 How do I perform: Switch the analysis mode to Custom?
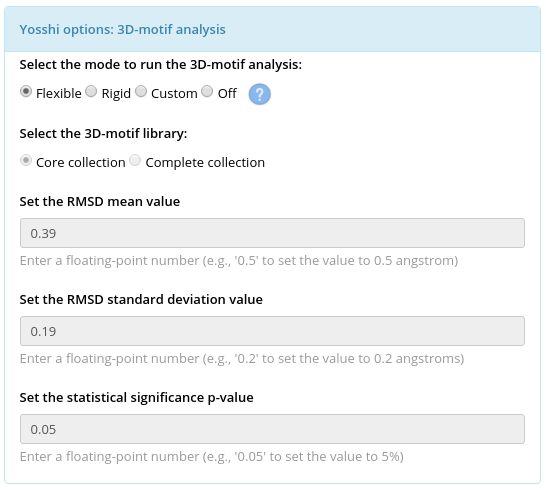coord(141,92)
